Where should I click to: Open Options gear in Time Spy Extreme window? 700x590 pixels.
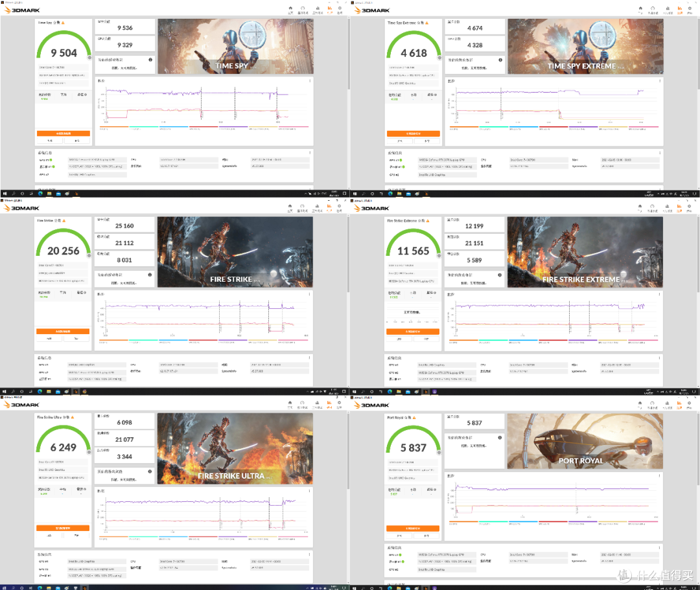pos(690,9)
